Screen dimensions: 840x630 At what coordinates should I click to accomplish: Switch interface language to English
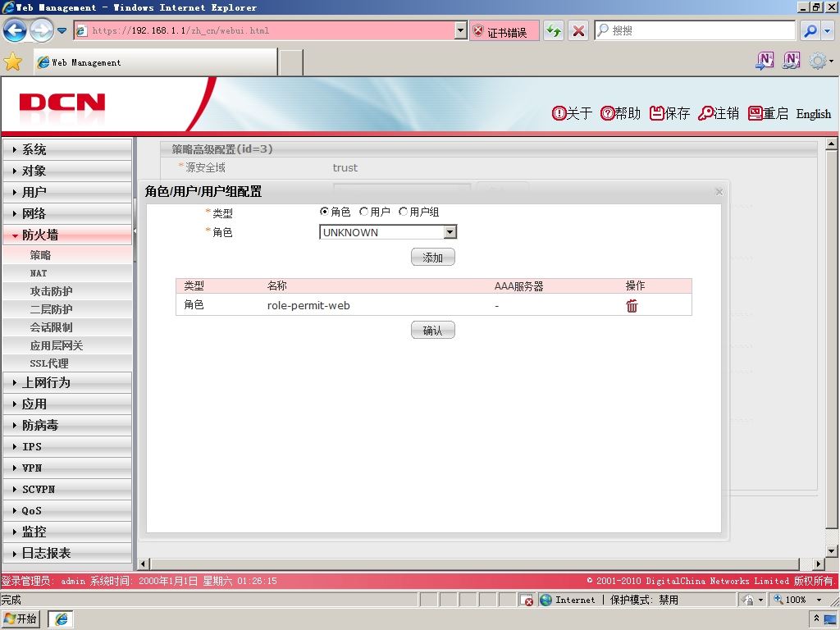pos(813,113)
